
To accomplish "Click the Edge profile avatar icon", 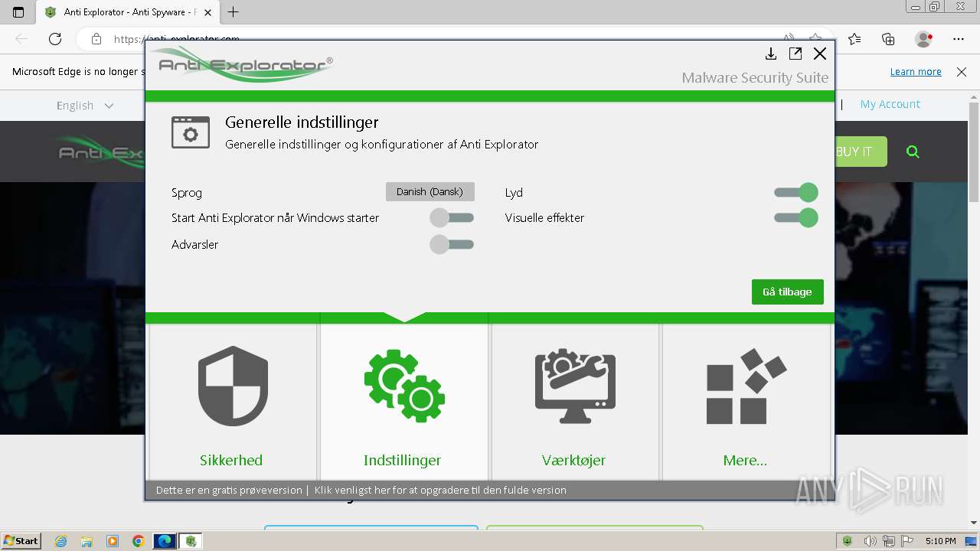I will [924, 39].
